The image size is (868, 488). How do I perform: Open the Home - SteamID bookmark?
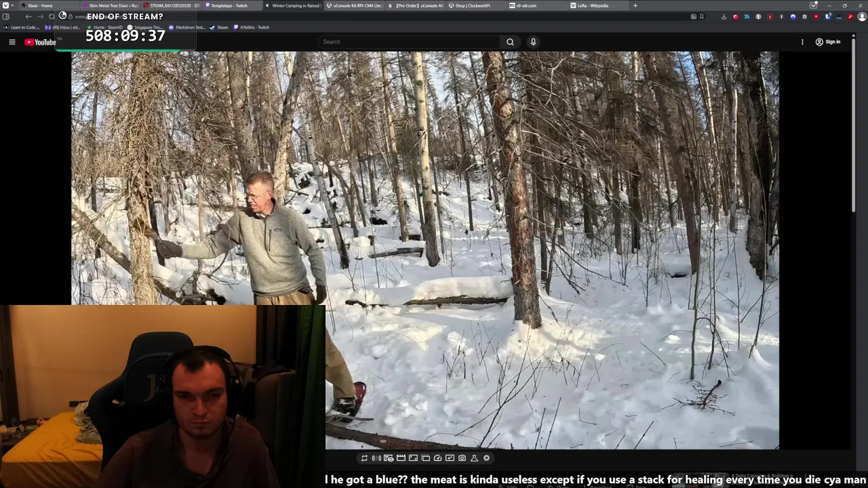click(105, 27)
